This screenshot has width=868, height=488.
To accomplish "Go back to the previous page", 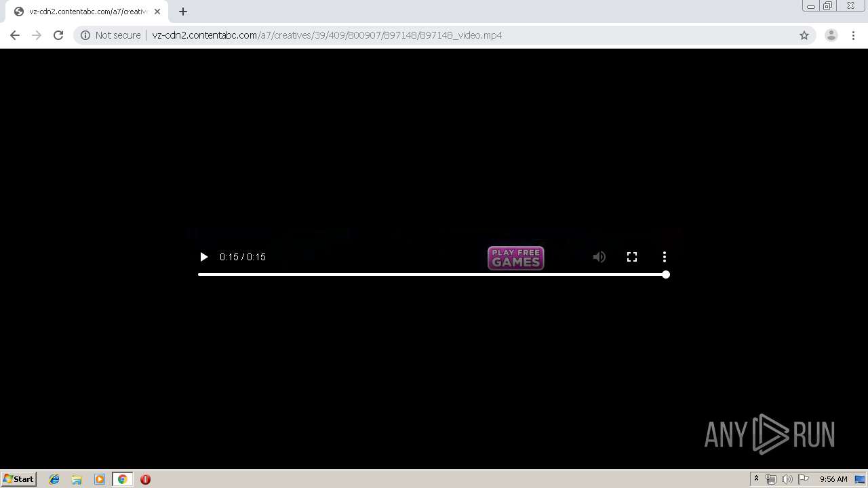I will coord(15,35).
